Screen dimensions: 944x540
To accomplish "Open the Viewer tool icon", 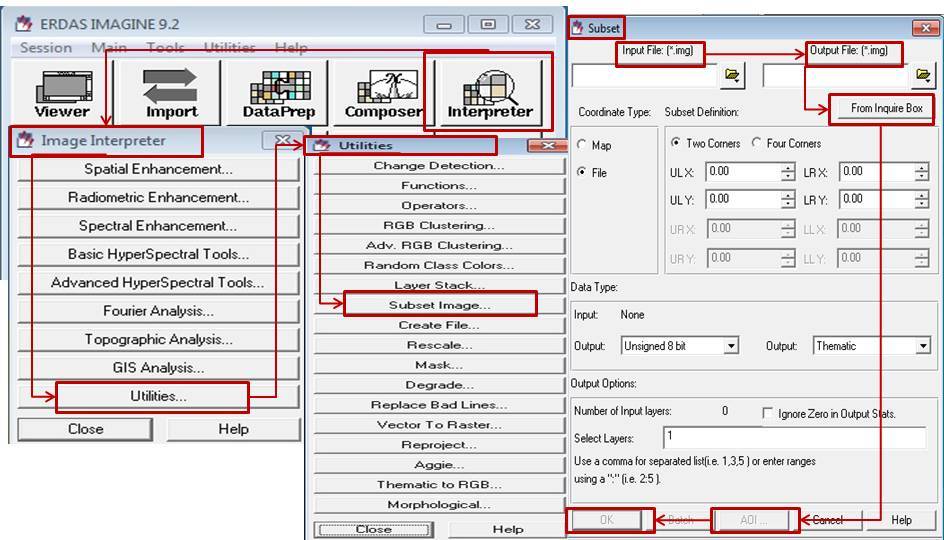I will click(x=63, y=93).
